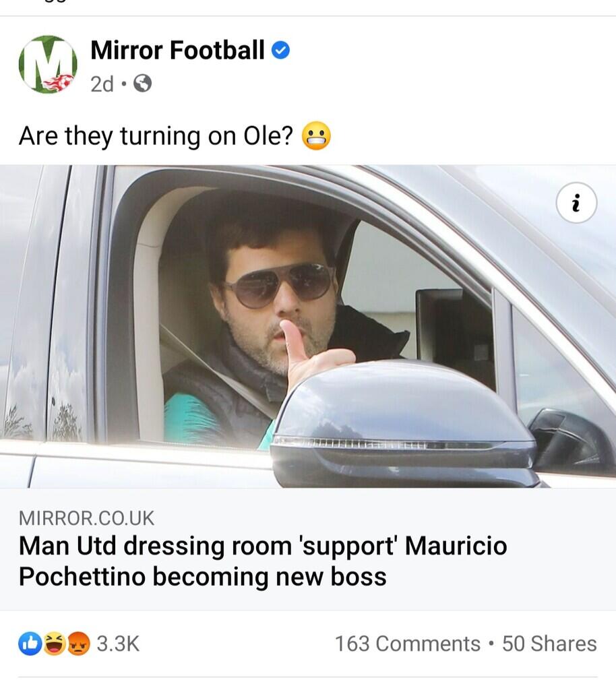The width and height of the screenshot is (616, 690).
Task: View the 3.3K reactions list
Action: point(118,644)
